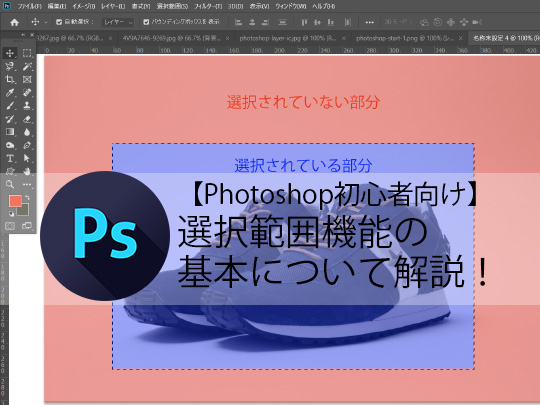The height and width of the screenshot is (405, 540).
Task: Select the Blur tool
Action: coord(27,132)
